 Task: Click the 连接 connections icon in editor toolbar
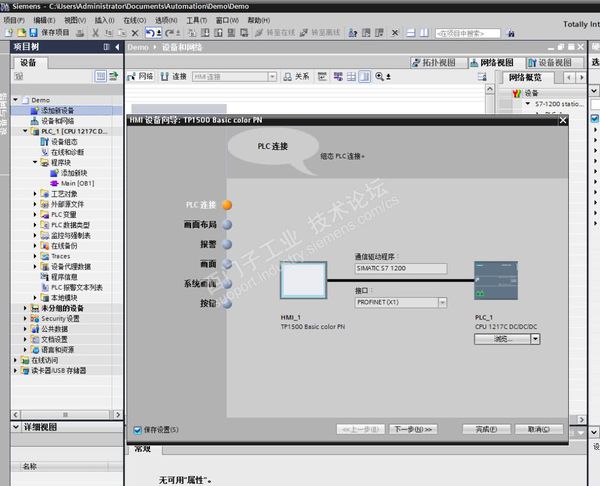[x=166, y=76]
